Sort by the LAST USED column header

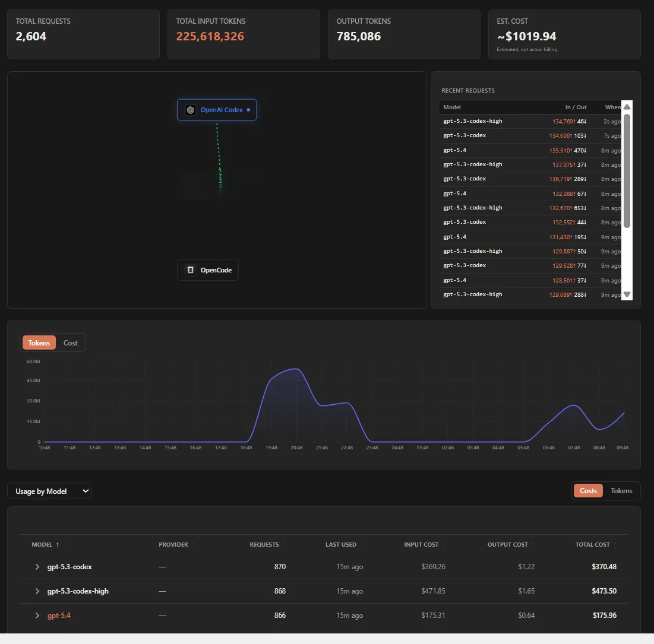(341, 545)
